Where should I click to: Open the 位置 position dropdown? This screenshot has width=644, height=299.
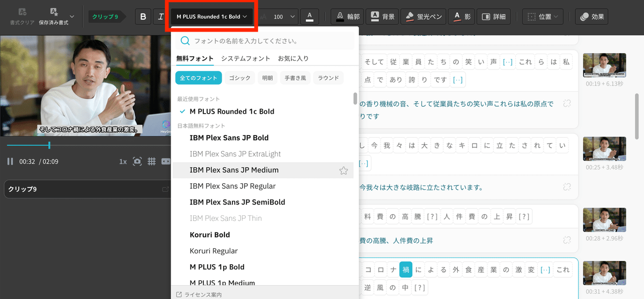tap(543, 17)
